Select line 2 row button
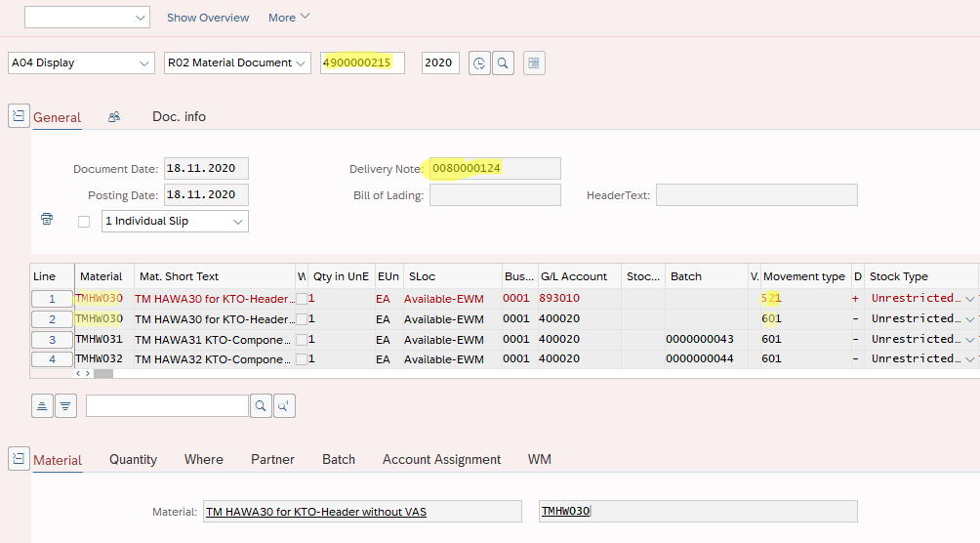980x543 pixels. (x=52, y=319)
